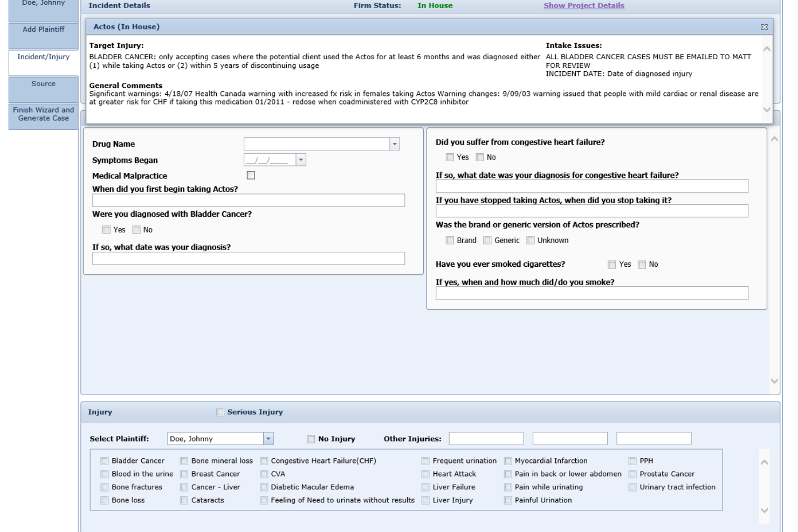Click the Symptoms Began date field
The width and height of the screenshot is (798, 532).
click(x=270, y=160)
